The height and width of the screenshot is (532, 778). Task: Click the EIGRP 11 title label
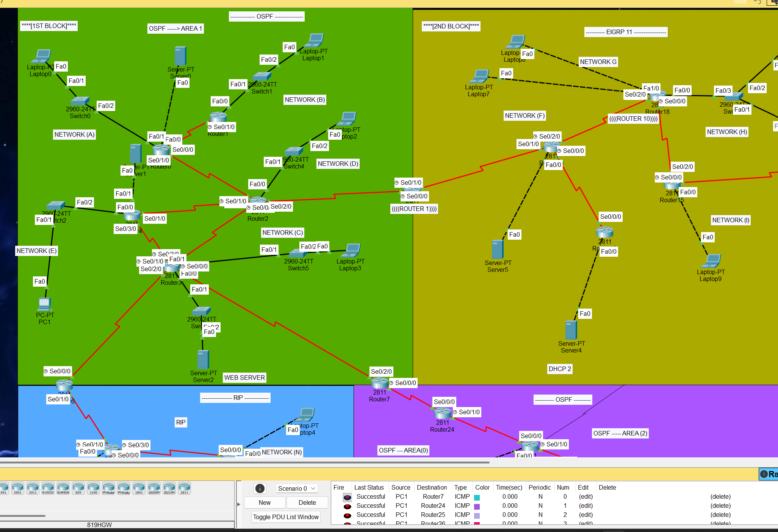tap(626, 32)
